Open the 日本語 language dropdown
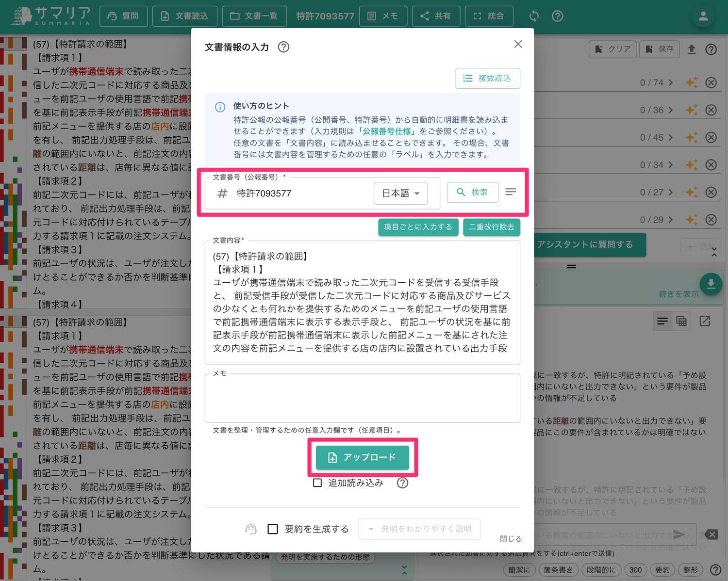 coord(400,194)
